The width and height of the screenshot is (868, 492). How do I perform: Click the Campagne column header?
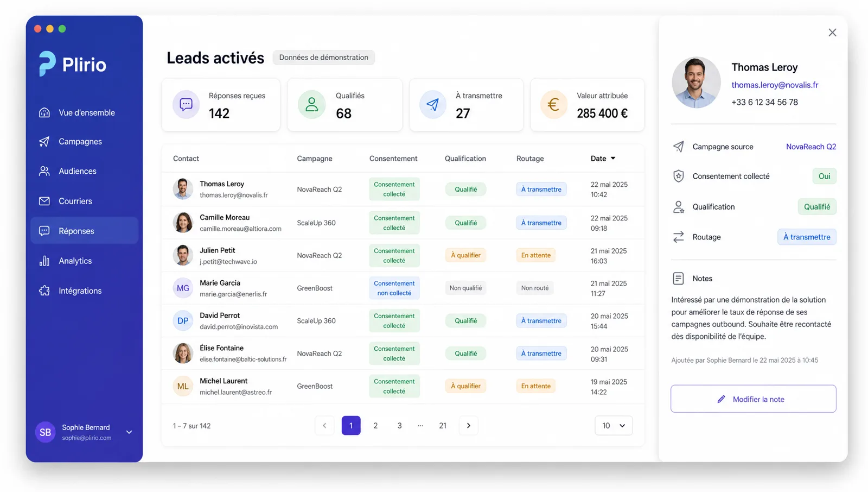click(x=315, y=159)
